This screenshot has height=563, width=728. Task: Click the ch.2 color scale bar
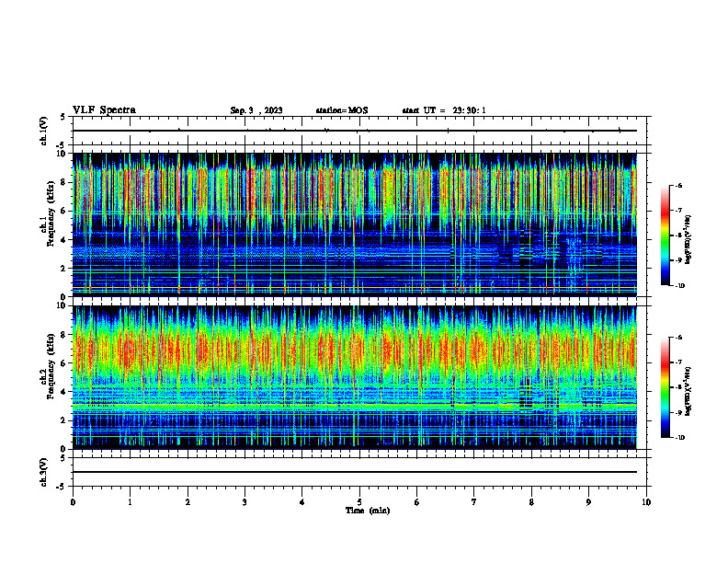[x=665, y=387]
